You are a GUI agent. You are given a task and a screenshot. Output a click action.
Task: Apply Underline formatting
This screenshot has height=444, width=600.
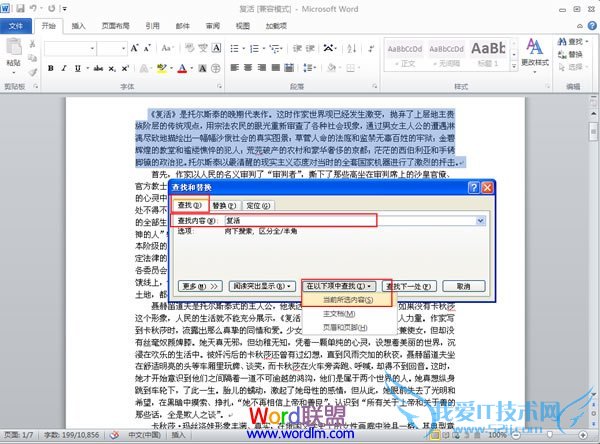click(78, 69)
